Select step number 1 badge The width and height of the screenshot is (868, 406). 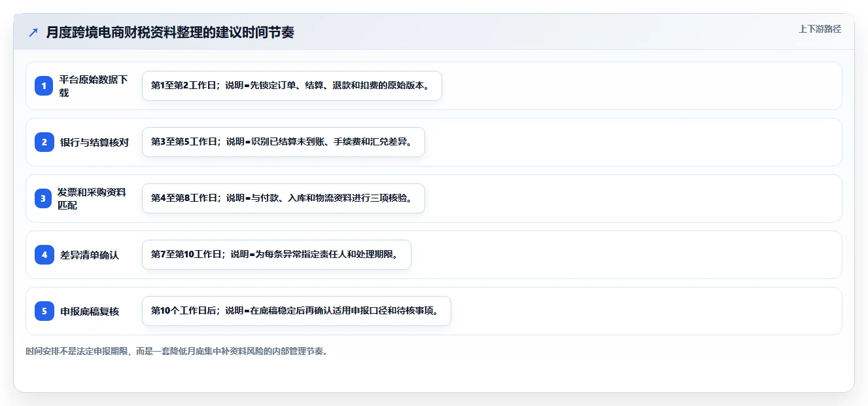point(44,86)
